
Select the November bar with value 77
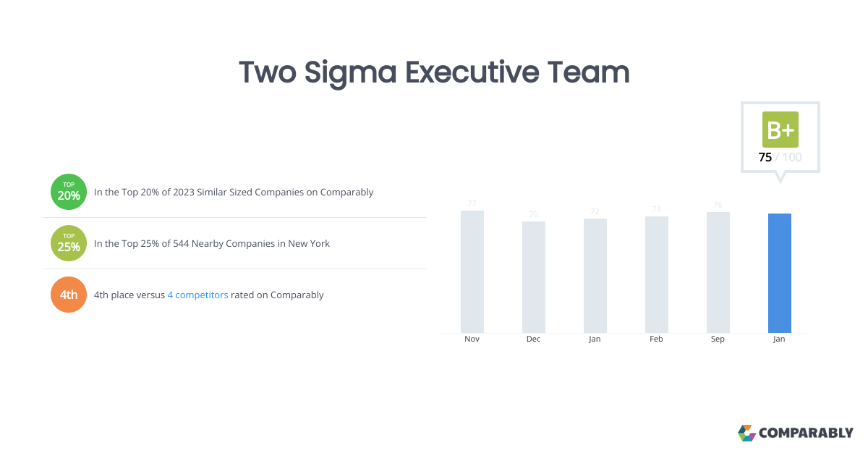click(x=472, y=271)
